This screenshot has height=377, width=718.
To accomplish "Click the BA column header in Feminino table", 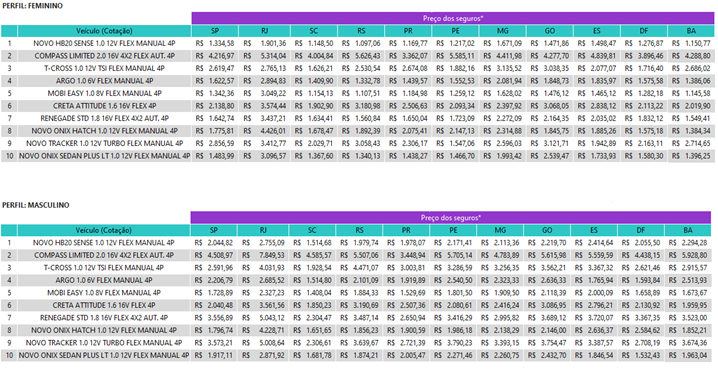I will tap(691, 31).
